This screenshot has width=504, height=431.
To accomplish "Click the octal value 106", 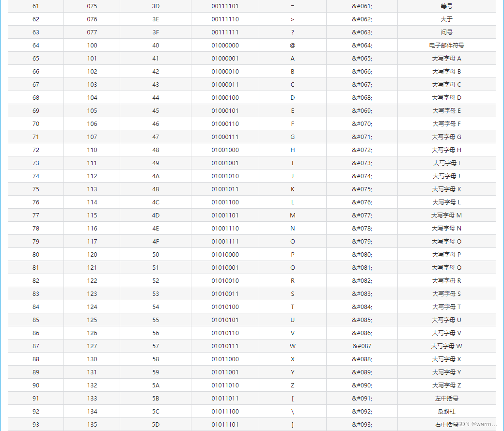I will [92, 123].
